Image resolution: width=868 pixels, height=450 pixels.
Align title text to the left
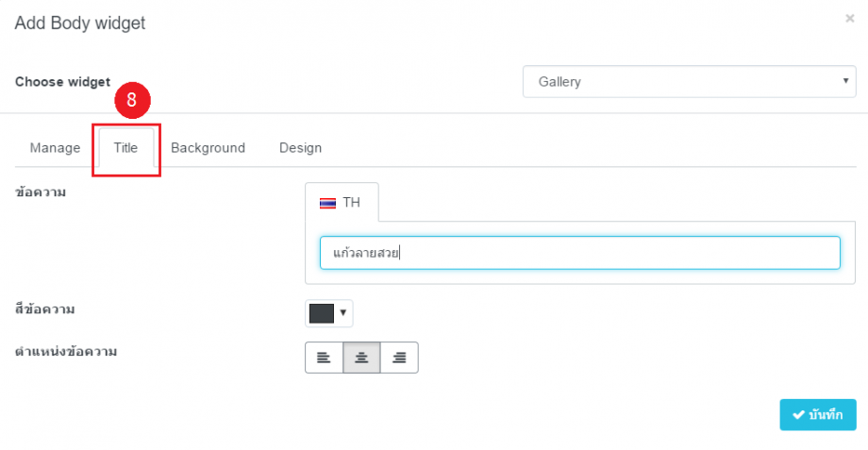[x=324, y=358]
